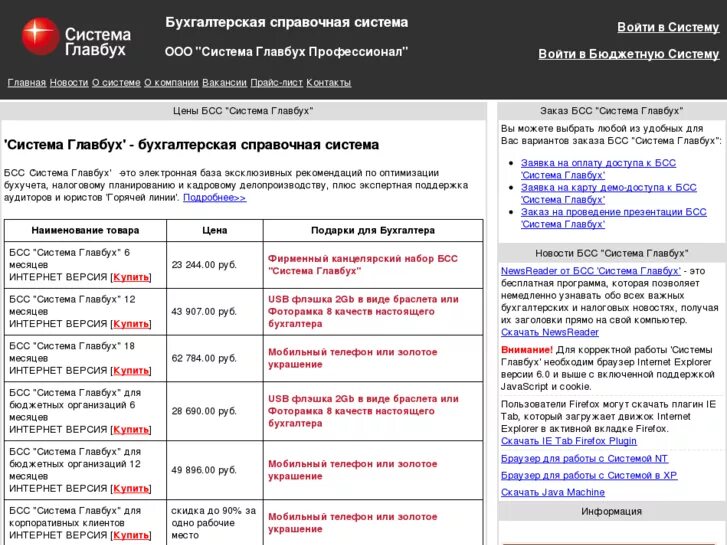Screen dimensions: 727x545
Task: Open the Контакты page
Action: (x=329, y=83)
